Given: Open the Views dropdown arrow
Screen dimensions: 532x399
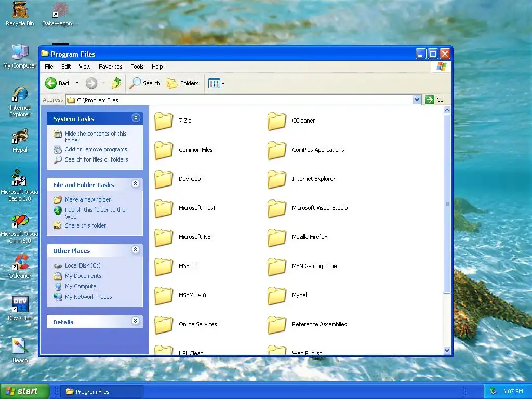Looking at the screenshot, I should (223, 83).
